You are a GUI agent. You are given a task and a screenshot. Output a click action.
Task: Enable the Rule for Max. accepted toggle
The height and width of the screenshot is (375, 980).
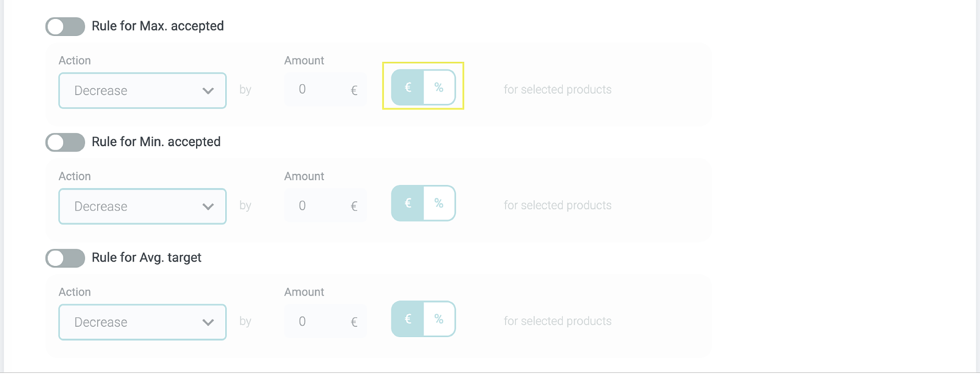[x=65, y=26]
